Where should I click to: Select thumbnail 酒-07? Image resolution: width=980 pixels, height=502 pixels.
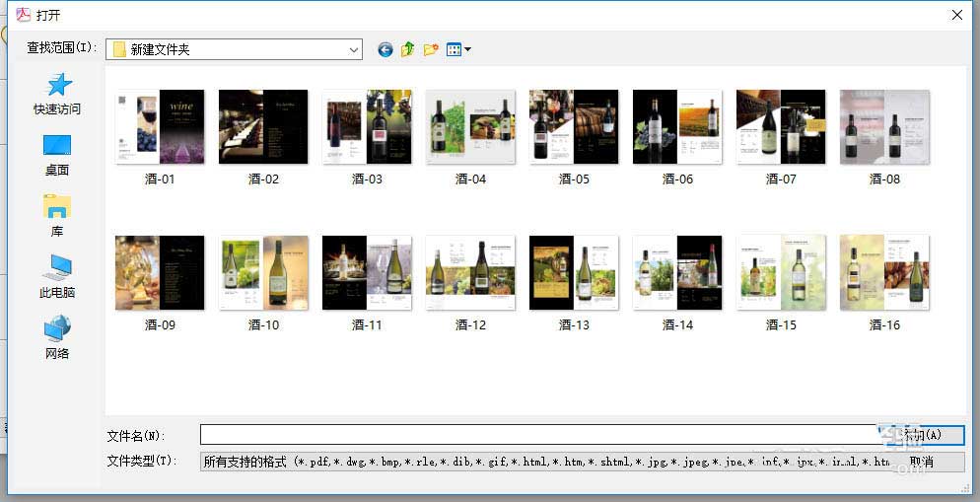coord(781,127)
